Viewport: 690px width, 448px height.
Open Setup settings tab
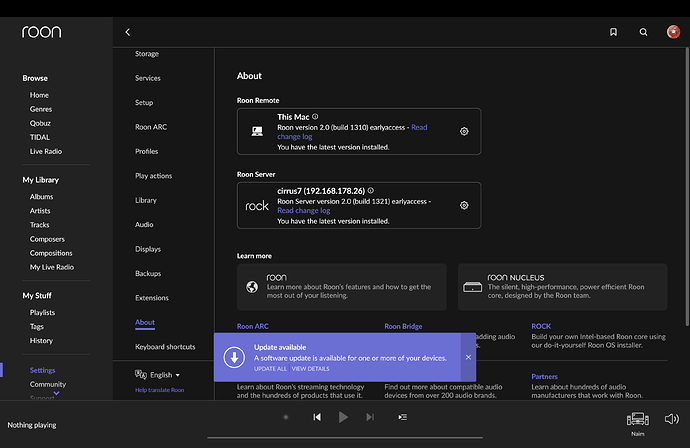click(144, 103)
